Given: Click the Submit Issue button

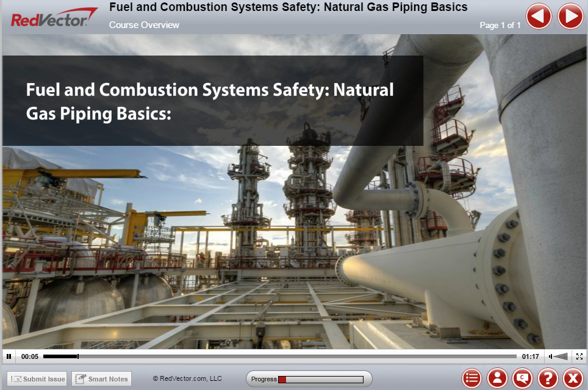Looking at the screenshot, I should pyautogui.click(x=37, y=378).
